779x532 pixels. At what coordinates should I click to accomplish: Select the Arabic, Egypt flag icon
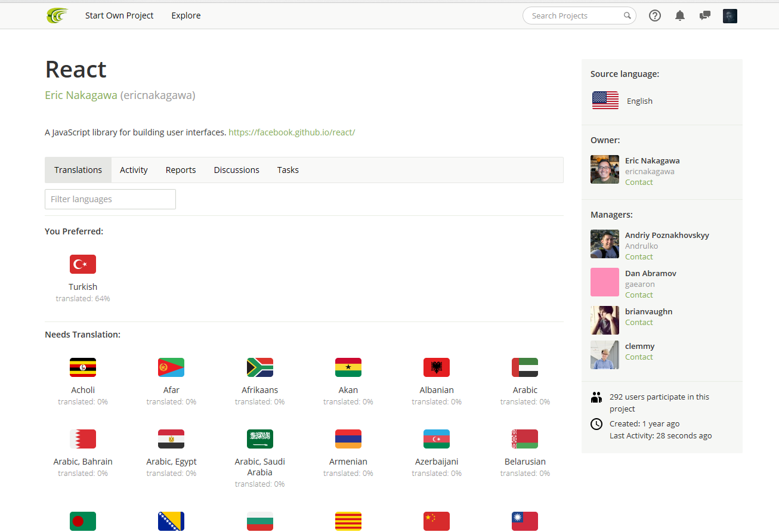coord(171,439)
